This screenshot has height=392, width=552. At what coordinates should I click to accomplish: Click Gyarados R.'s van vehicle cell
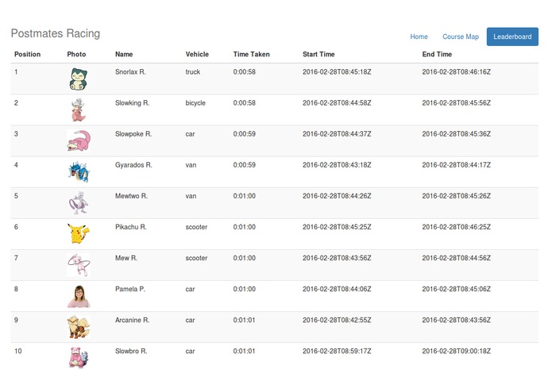point(191,165)
